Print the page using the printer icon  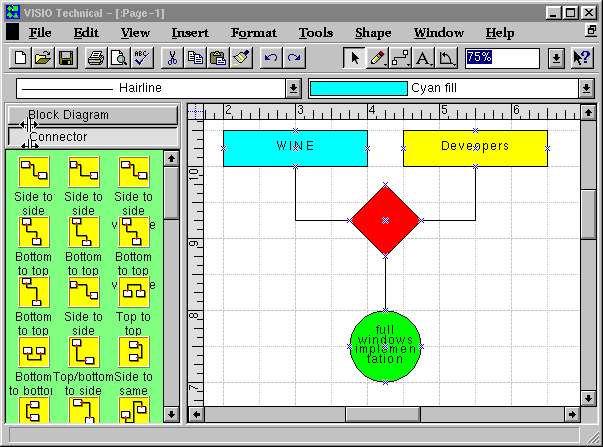click(96, 58)
